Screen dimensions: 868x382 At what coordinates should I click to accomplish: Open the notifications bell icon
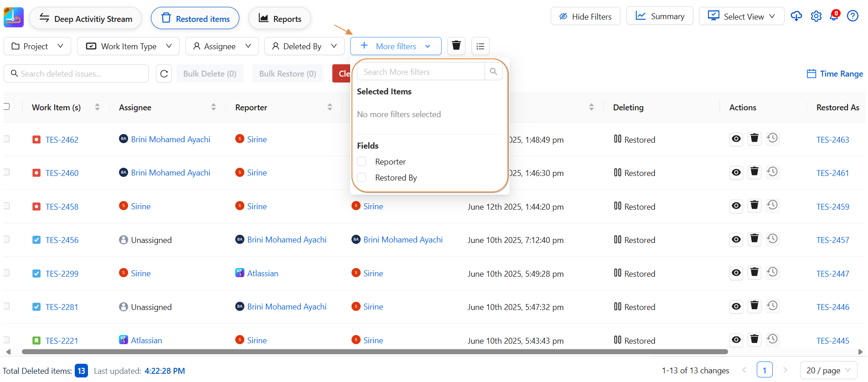pos(834,16)
